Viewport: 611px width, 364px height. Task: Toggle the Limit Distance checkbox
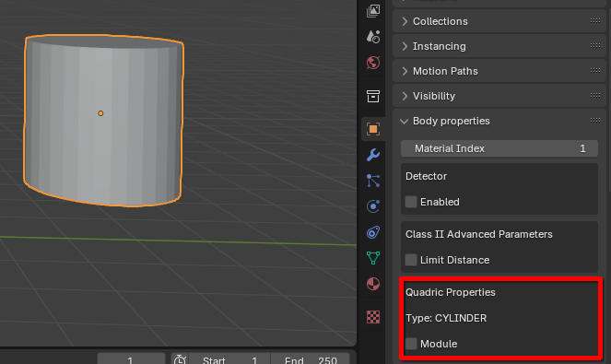(411, 260)
